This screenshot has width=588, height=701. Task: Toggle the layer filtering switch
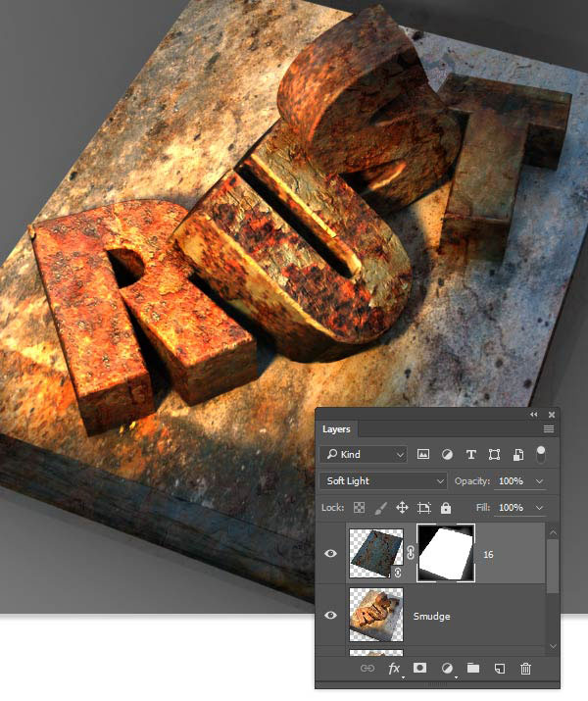tap(541, 454)
